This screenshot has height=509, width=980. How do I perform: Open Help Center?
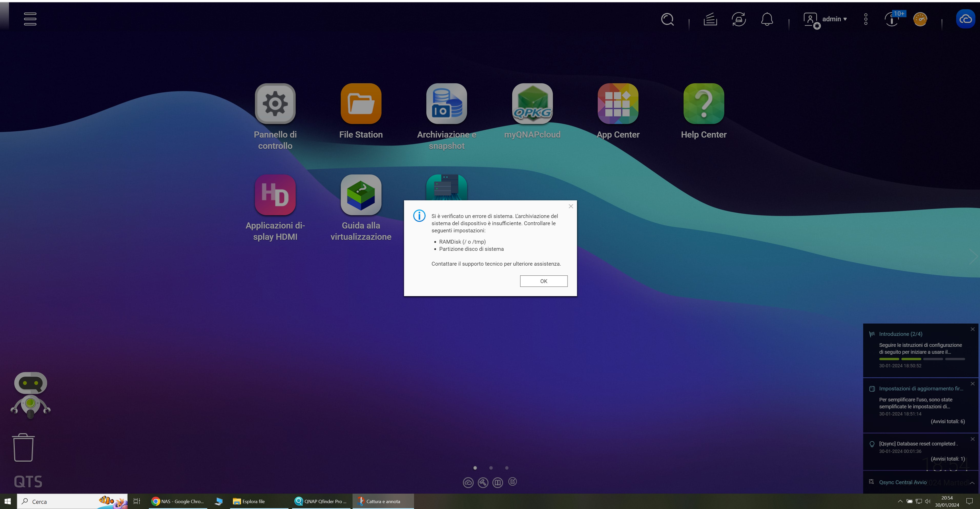pyautogui.click(x=704, y=103)
